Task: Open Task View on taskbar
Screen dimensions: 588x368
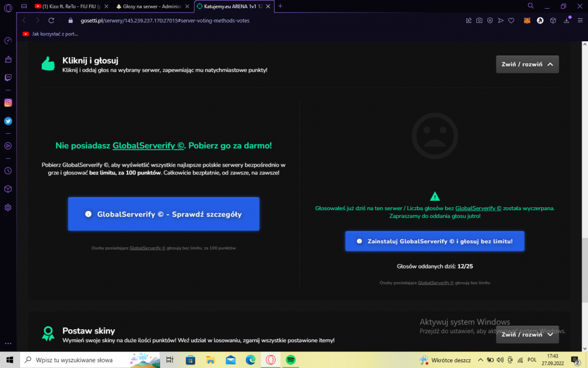Action: [169, 360]
